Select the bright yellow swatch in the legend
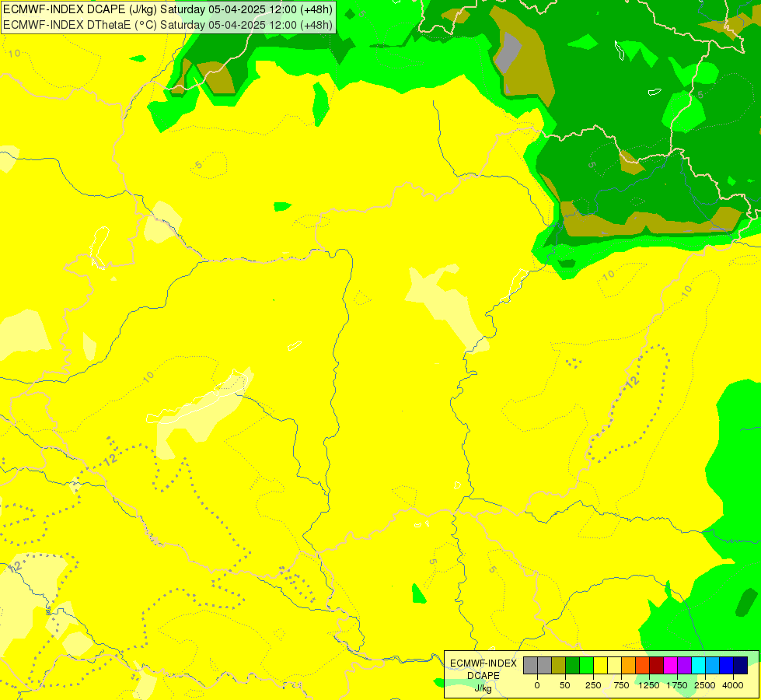 click(600, 665)
